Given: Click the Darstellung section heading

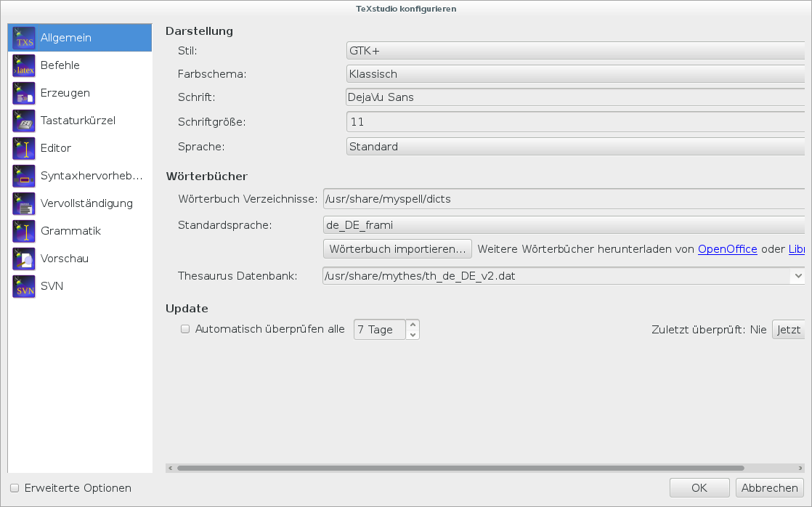Looking at the screenshot, I should pyautogui.click(x=200, y=31).
